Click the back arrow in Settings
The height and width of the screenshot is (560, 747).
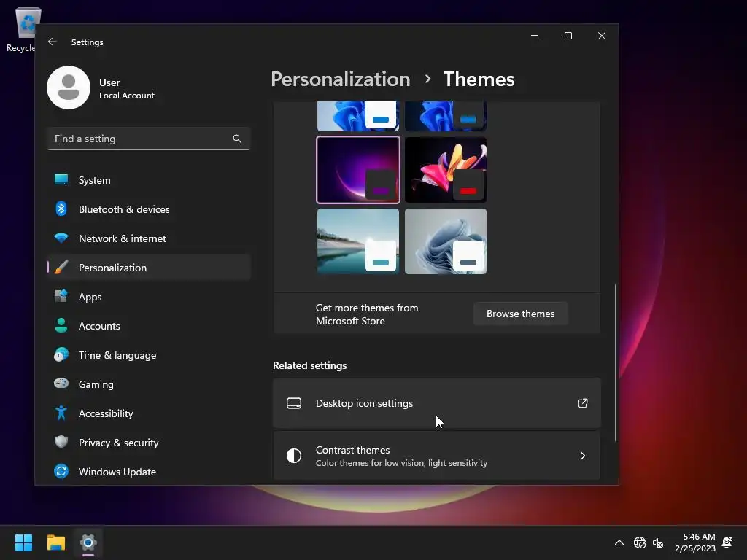53,42
